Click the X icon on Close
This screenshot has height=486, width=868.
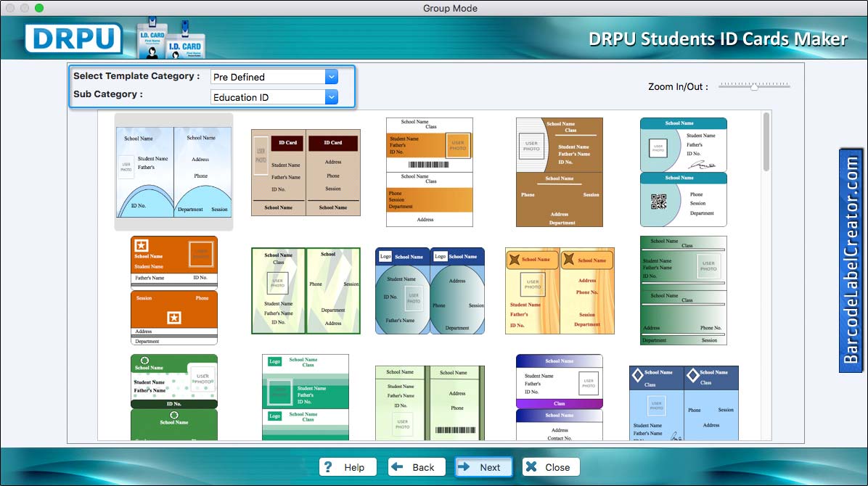[531, 466]
